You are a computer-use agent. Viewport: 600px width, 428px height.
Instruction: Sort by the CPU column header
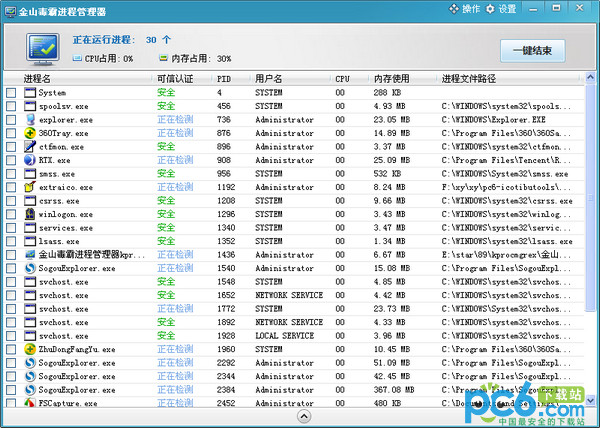[342, 79]
